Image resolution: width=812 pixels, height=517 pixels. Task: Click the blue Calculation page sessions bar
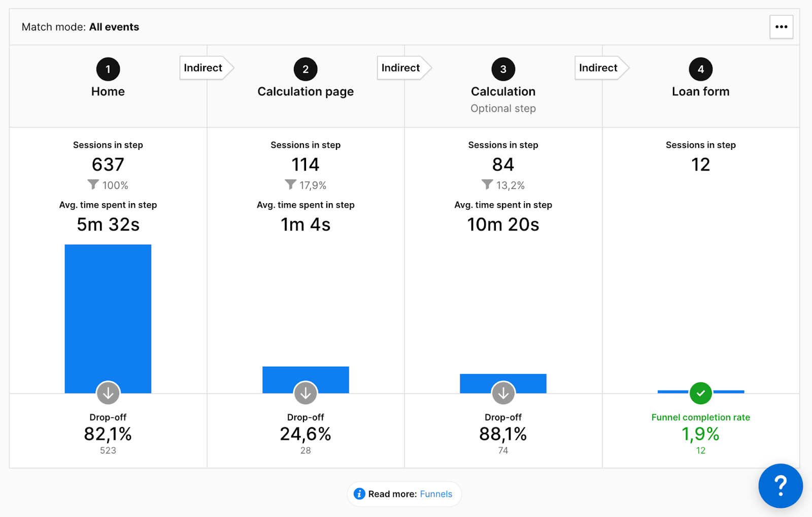[x=306, y=375]
